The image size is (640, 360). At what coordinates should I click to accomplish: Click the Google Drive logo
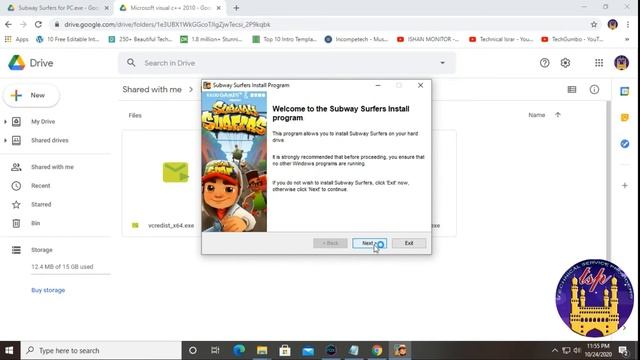31,63
